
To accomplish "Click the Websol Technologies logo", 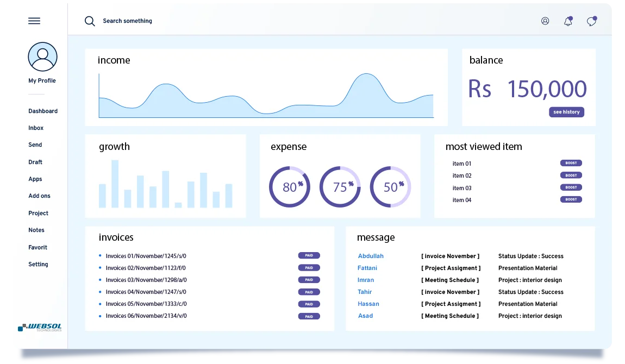I will pos(40,328).
